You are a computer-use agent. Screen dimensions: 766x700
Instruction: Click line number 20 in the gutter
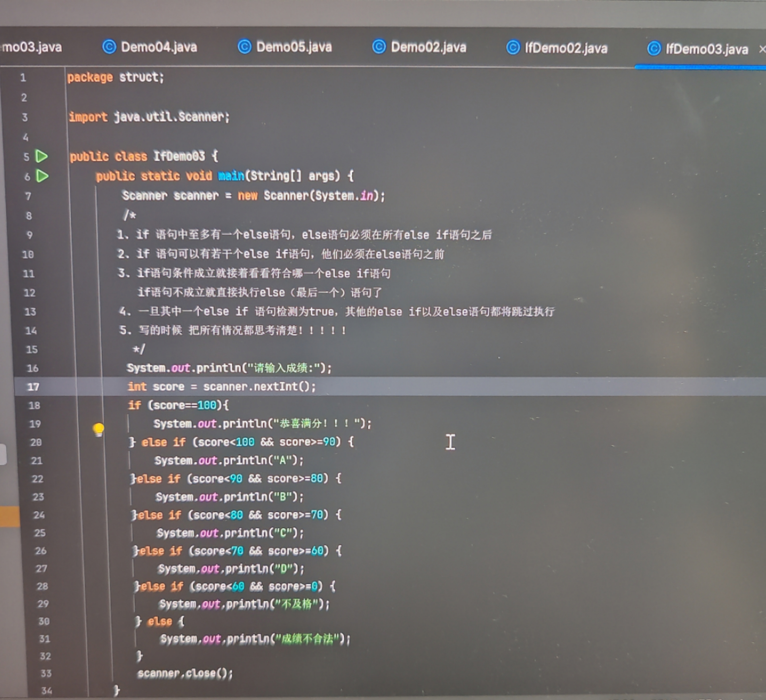36,442
